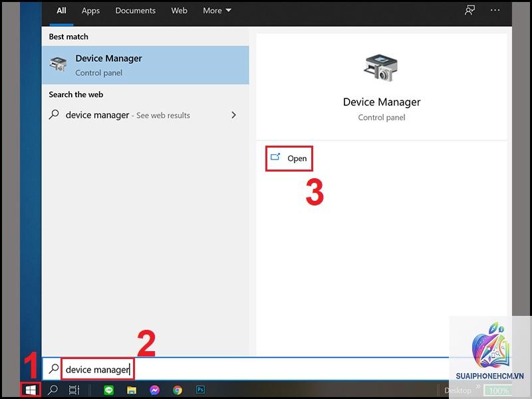Viewport: 532px width, 399px height.
Task: Open the three-dot options menu
Action: click(x=495, y=10)
